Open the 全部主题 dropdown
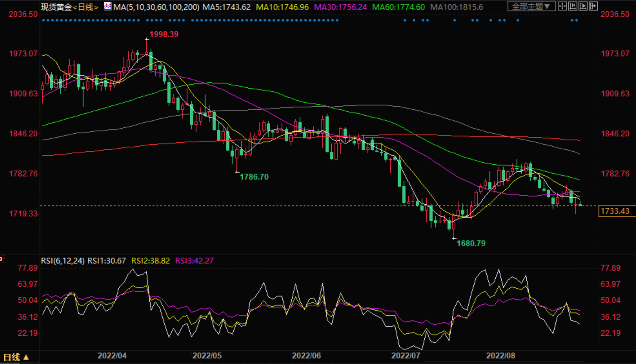Screen dimensions: 636x364 (531, 6)
